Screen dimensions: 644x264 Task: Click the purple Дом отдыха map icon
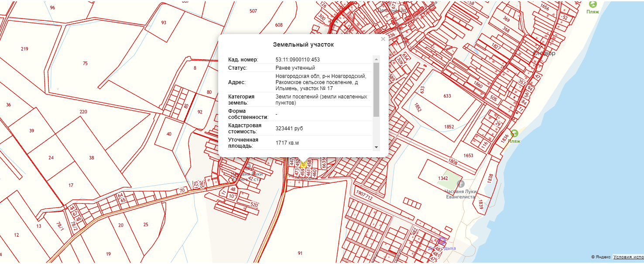point(442,241)
